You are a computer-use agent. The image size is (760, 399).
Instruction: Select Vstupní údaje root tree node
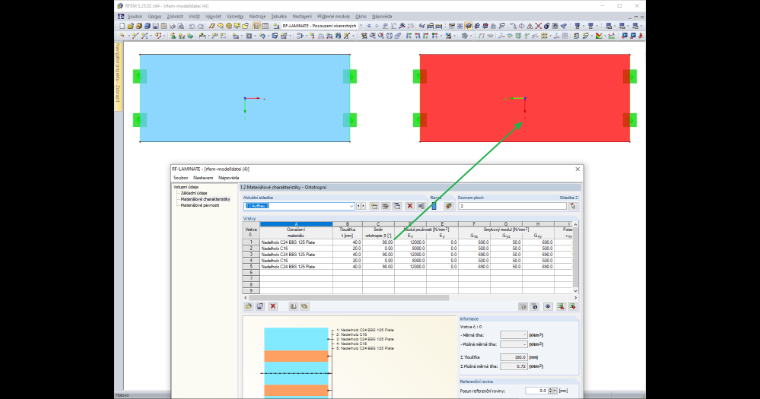pos(186,187)
